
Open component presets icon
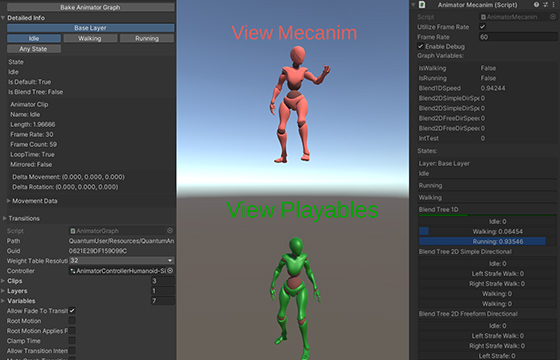pyautogui.click(x=545, y=5)
